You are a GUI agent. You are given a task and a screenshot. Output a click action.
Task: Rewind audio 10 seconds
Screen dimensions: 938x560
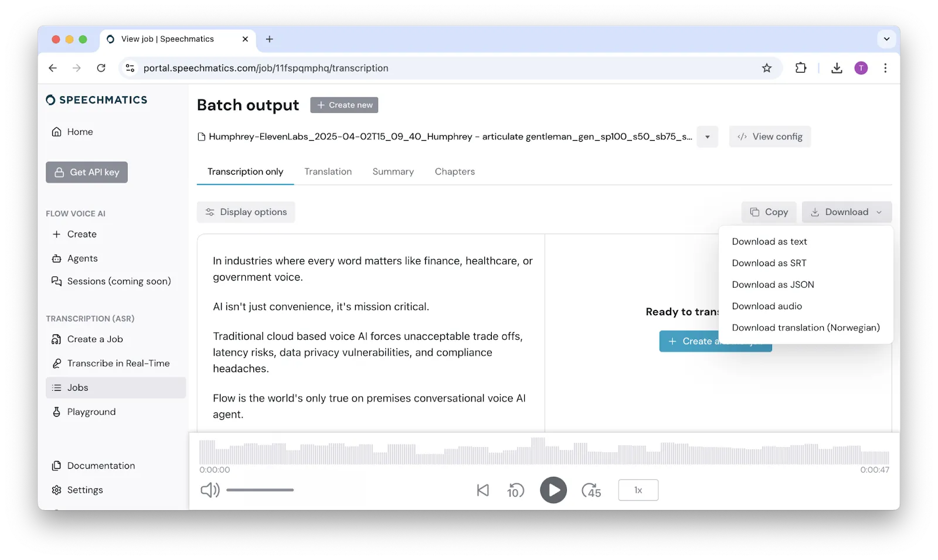pos(516,490)
